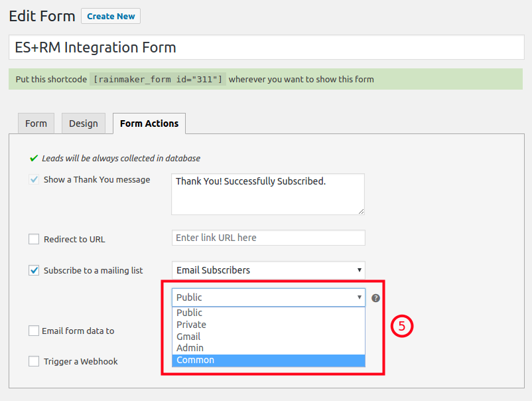Click the 'Leads will be always collected' note
This screenshot has width=532, height=401.
pos(121,158)
